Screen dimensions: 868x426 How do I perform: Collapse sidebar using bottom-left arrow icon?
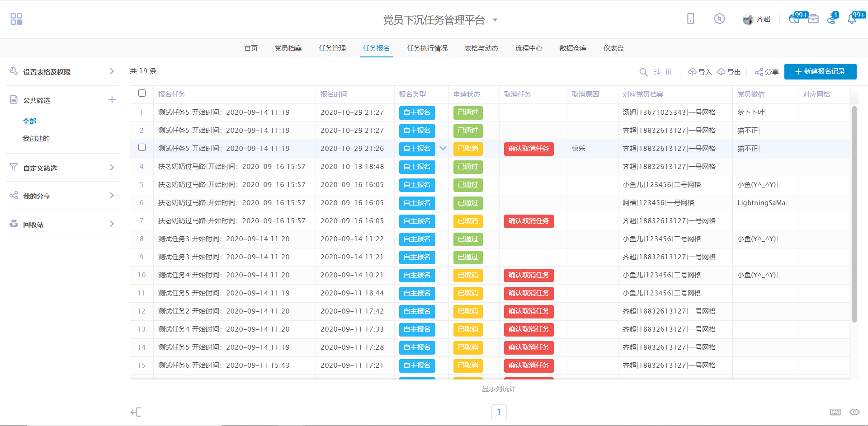click(x=136, y=412)
